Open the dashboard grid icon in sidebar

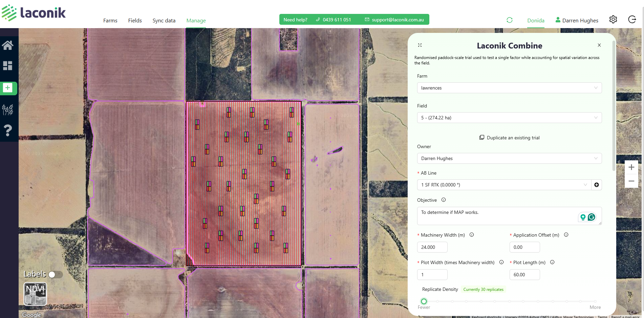coord(8,65)
